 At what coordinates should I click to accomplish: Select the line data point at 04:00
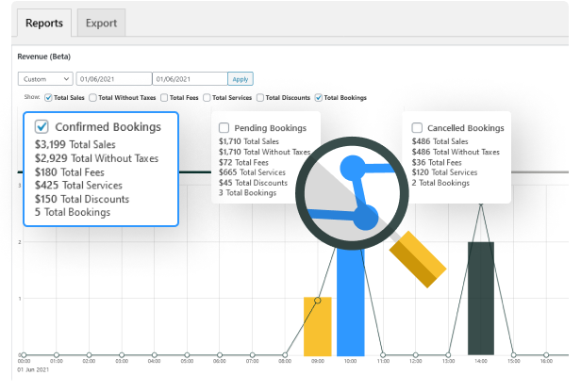point(155,355)
